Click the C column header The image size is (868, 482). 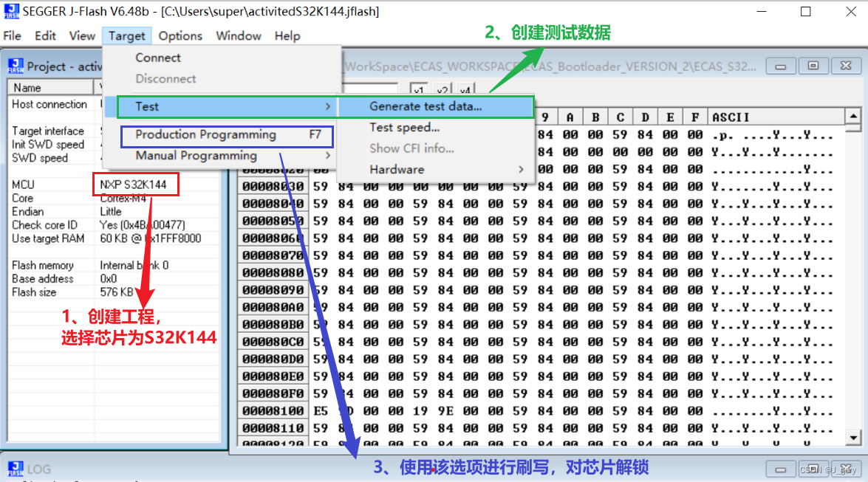click(621, 117)
